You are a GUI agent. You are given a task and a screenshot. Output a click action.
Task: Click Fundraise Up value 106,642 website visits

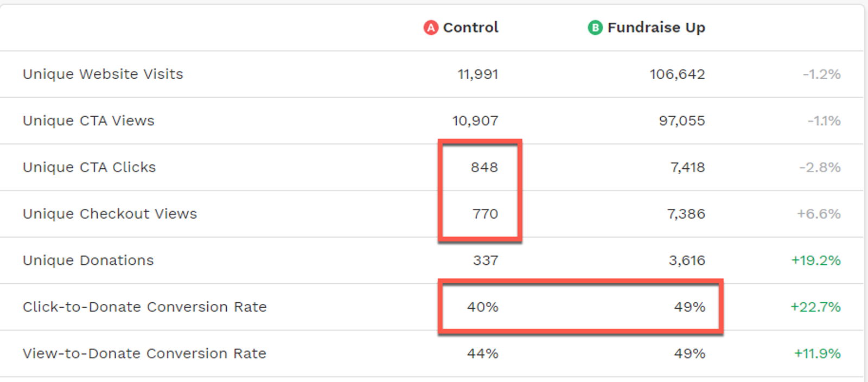coord(677,74)
